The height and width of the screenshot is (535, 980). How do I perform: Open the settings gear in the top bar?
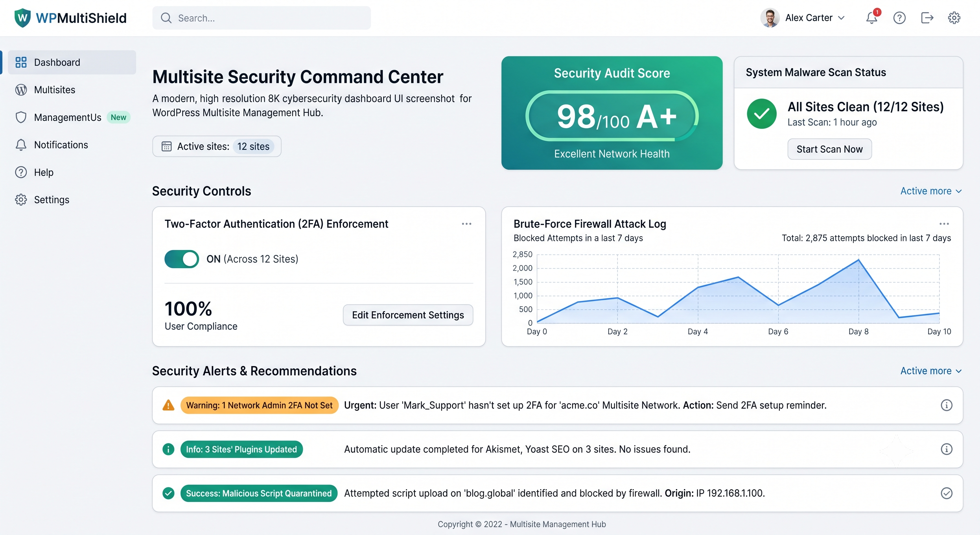(x=954, y=18)
